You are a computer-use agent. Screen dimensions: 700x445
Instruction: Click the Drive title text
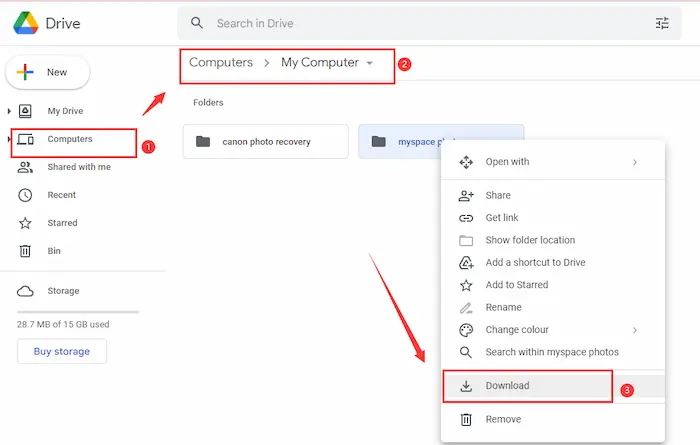pos(63,23)
